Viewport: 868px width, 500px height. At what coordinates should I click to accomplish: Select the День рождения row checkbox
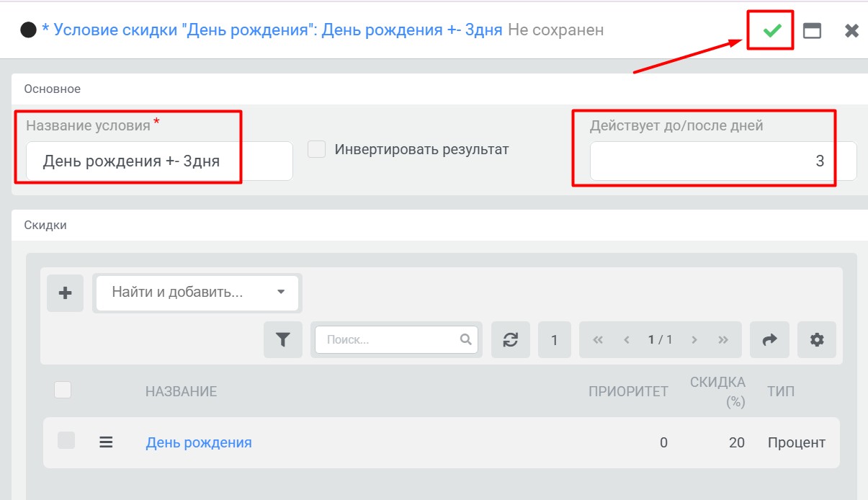click(x=66, y=440)
